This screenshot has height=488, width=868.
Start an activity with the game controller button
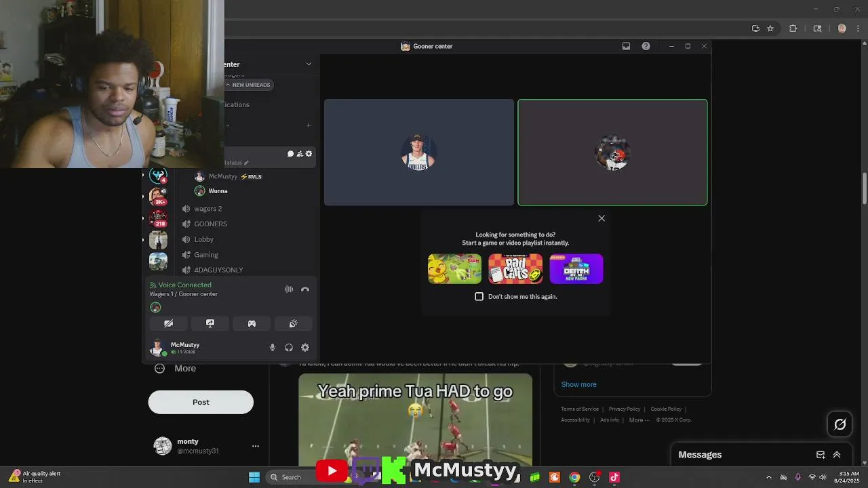point(252,323)
